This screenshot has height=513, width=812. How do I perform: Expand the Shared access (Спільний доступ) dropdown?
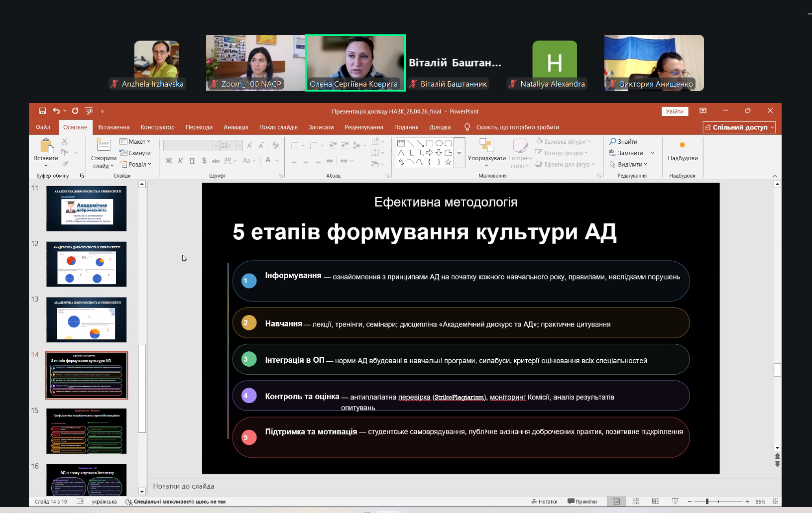pyautogui.click(x=772, y=128)
